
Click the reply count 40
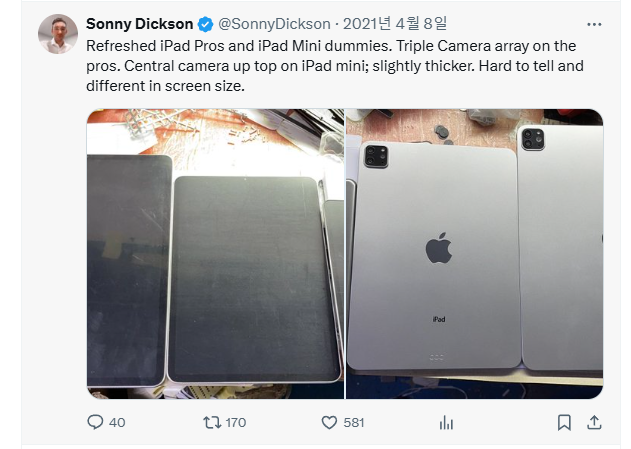point(117,422)
